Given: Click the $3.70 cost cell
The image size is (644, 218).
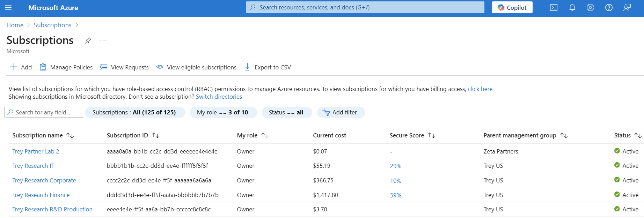Looking at the screenshot, I should click(x=320, y=209).
